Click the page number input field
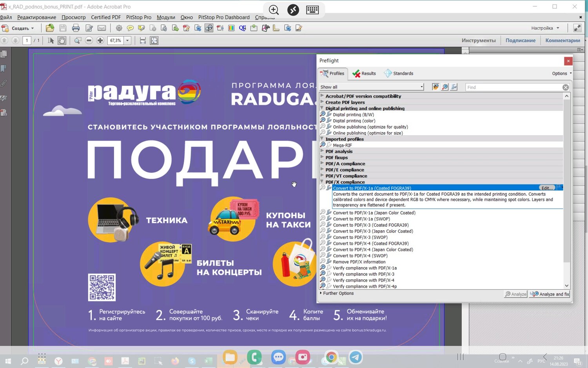Image resolution: width=588 pixels, height=368 pixels. point(27,40)
